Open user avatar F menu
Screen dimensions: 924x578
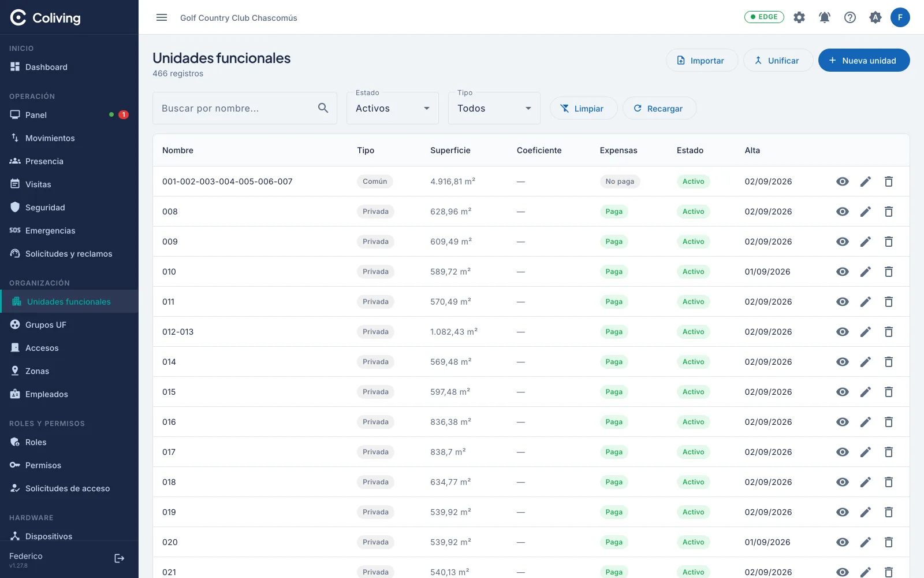(900, 17)
